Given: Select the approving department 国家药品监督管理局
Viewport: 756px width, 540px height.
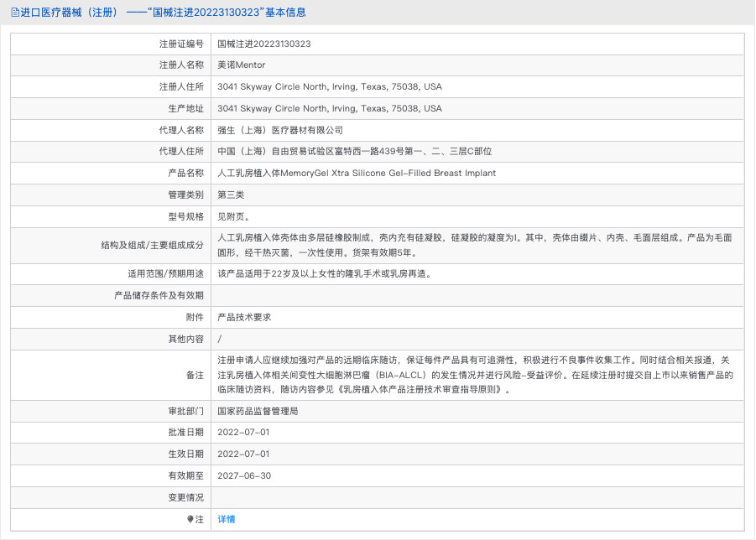Looking at the screenshot, I should coord(258,412).
